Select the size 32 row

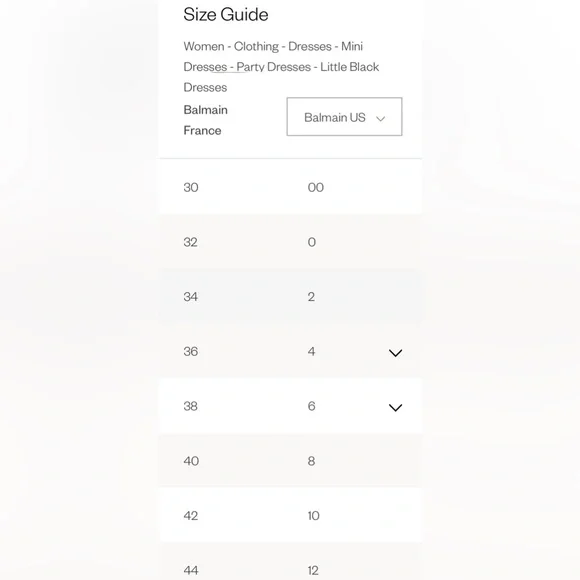(x=290, y=242)
